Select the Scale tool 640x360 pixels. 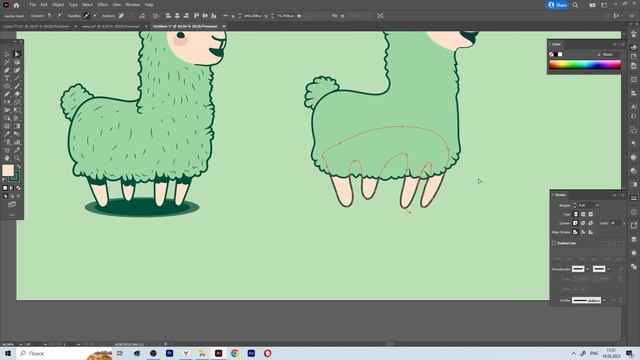point(17,102)
